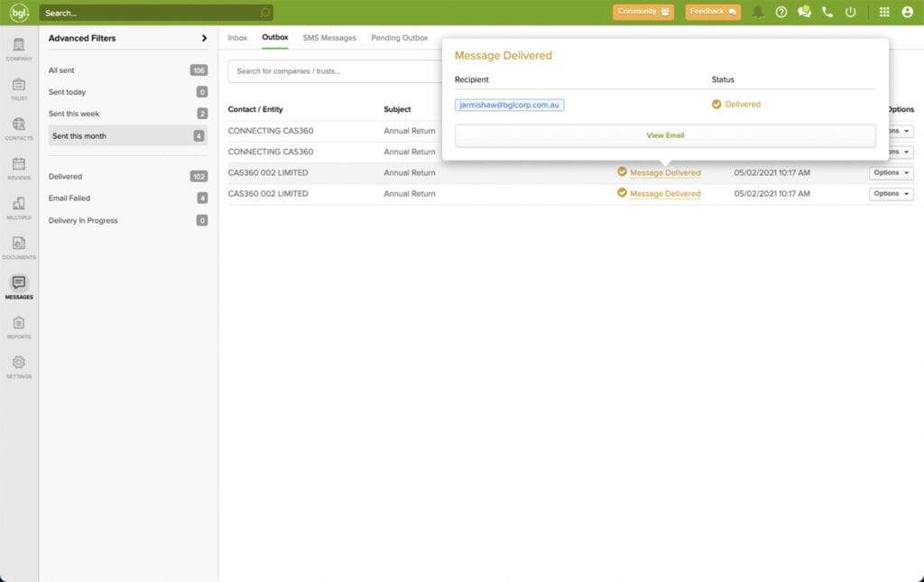
Task: Open the SMS Messages tab
Action: (x=330, y=38)
